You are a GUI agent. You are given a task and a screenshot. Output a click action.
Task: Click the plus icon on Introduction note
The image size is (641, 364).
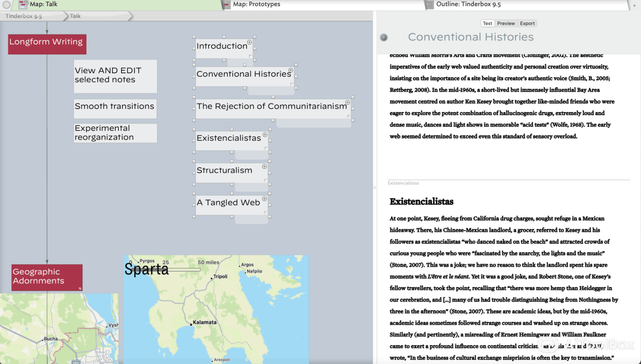coord(250,43)
